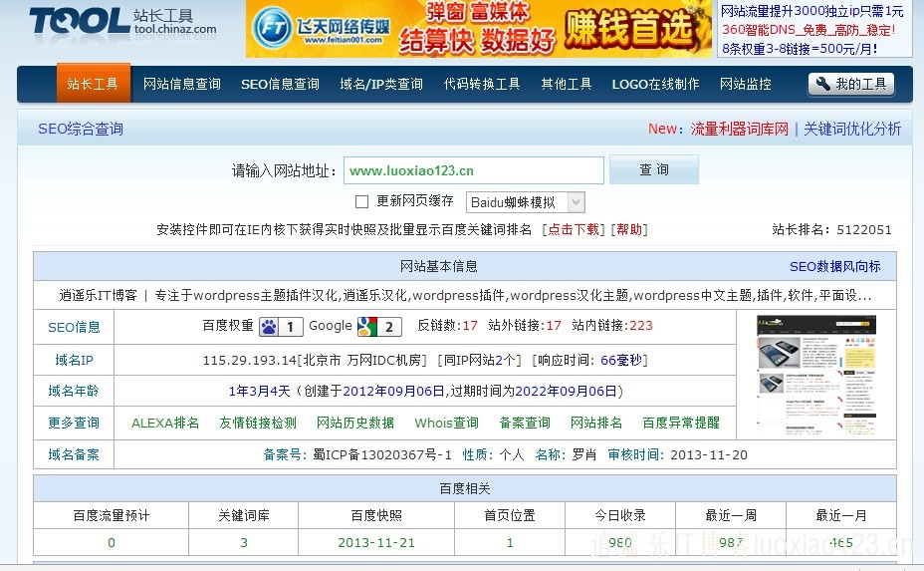Click the 点击下载 link

click(573, 229)
